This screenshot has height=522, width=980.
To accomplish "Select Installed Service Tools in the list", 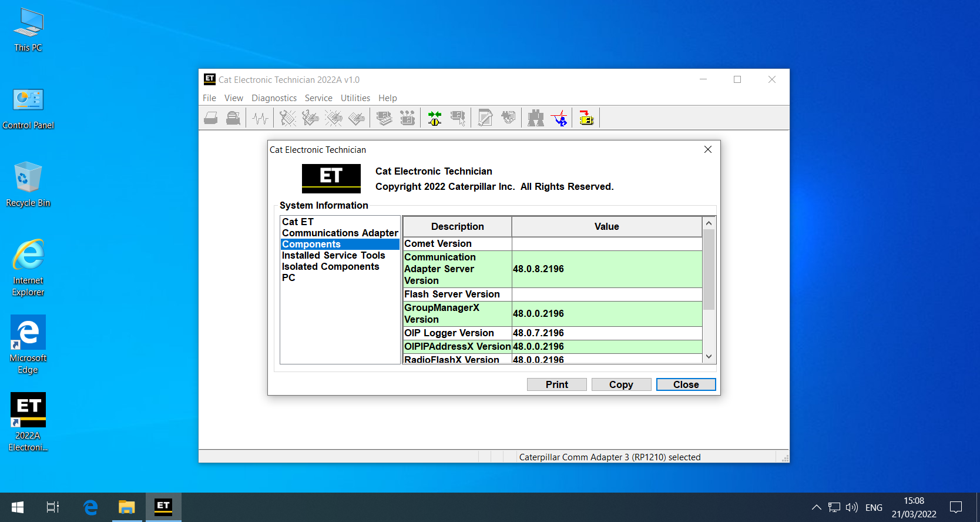I will tap(333, 255).
